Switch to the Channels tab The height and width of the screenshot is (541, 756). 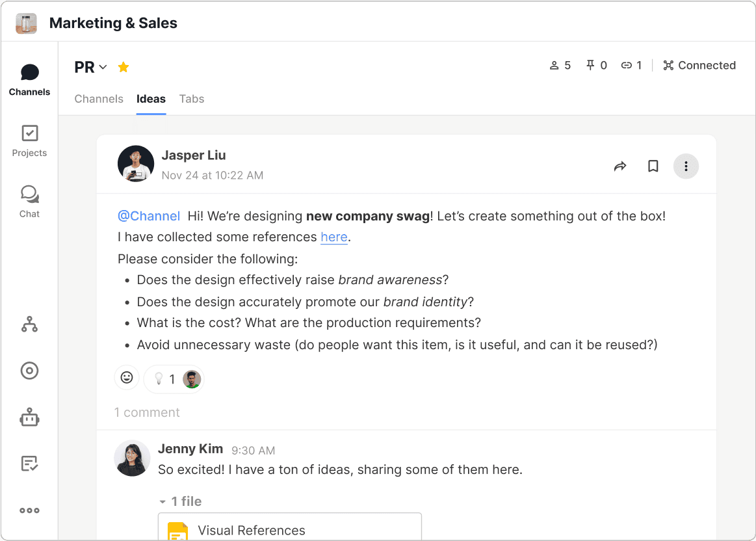point(99,99)
